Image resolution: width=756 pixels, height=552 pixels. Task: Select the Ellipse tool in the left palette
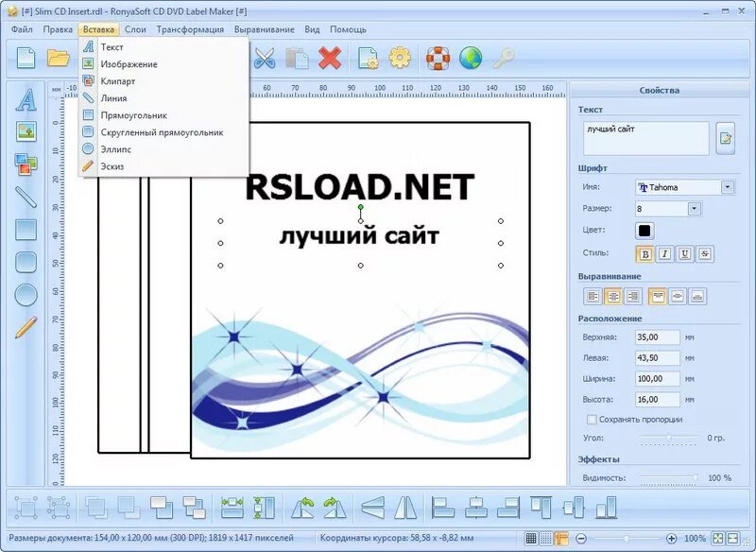[26, 295]
